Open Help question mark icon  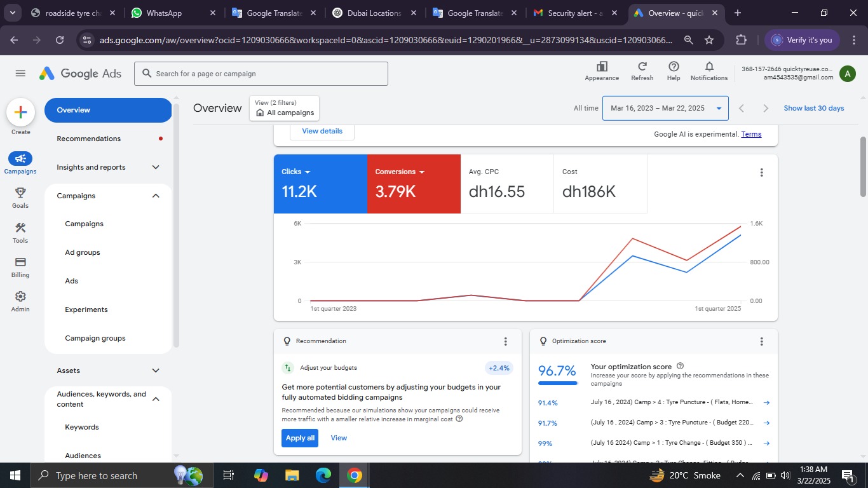tap(674, 67)
